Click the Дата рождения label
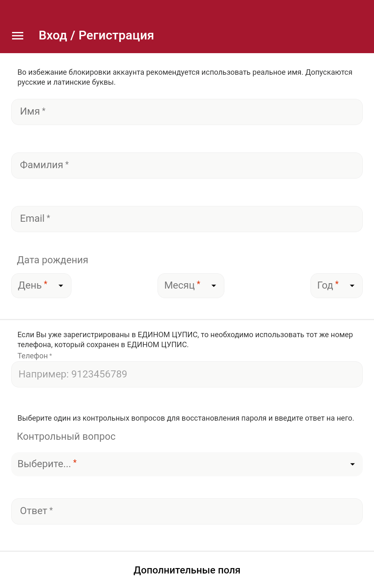 (x=52, y=260)
